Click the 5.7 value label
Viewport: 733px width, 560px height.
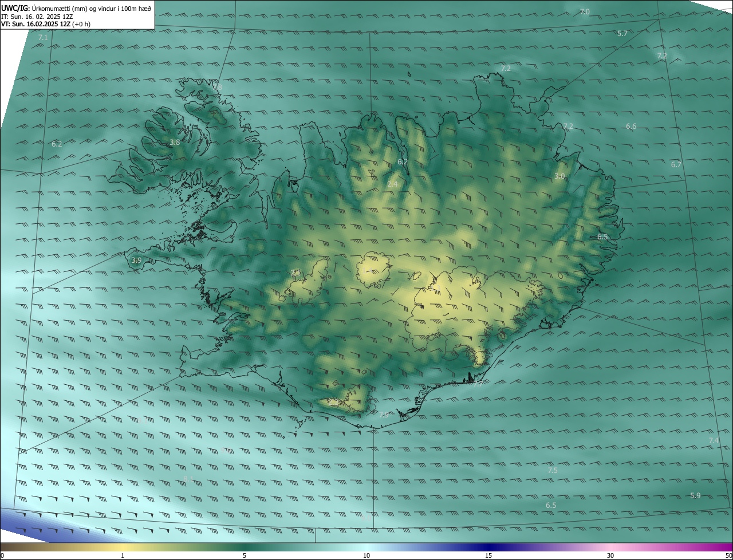click(x=622, y=34)
